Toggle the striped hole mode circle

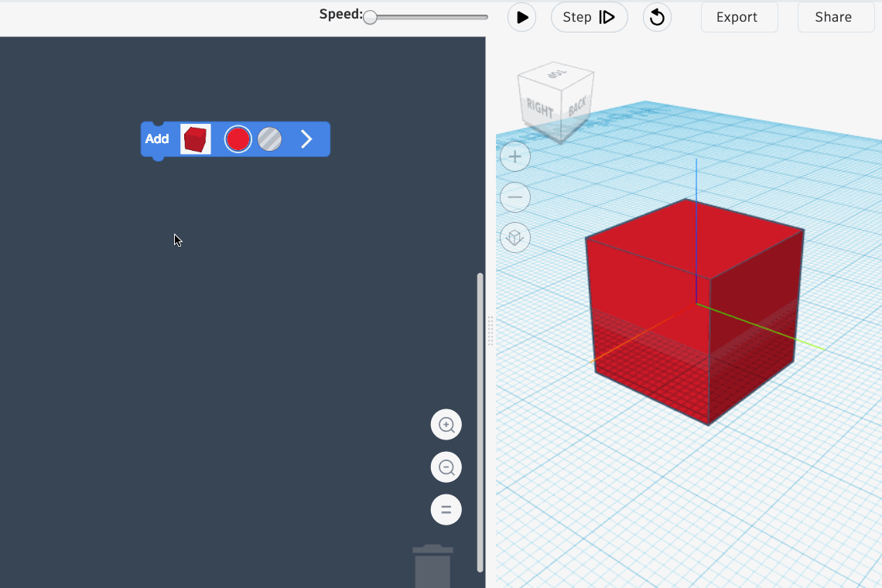point(269,139)
